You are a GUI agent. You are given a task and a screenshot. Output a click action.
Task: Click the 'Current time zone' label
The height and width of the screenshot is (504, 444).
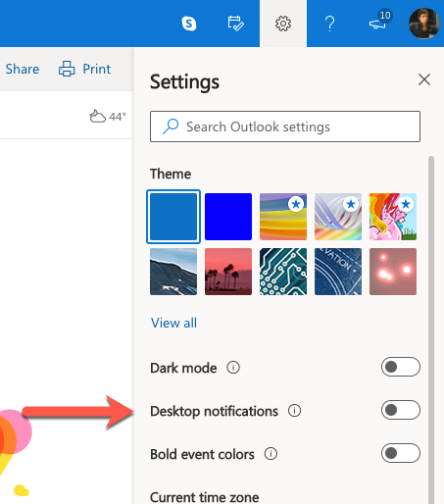point(205,497)
